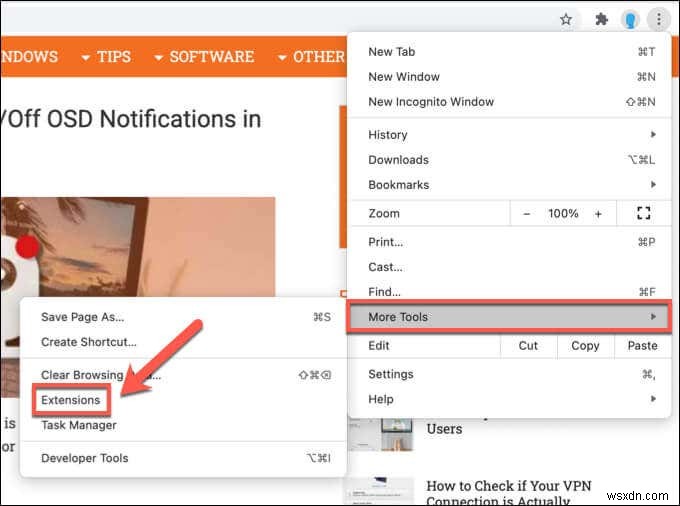The image size is (680, 506).
Task: Select Find... menu item
Action: 511,292
